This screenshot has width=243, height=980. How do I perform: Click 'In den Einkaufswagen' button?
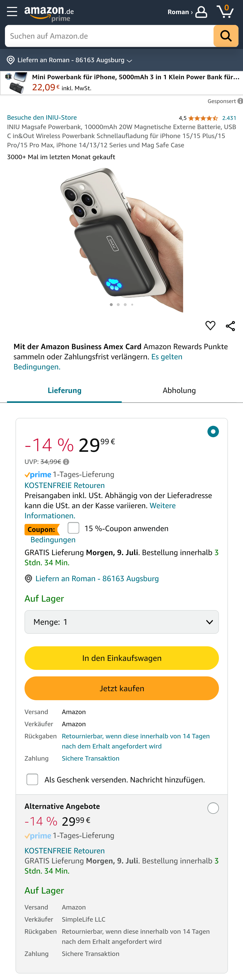pos(121,658)
